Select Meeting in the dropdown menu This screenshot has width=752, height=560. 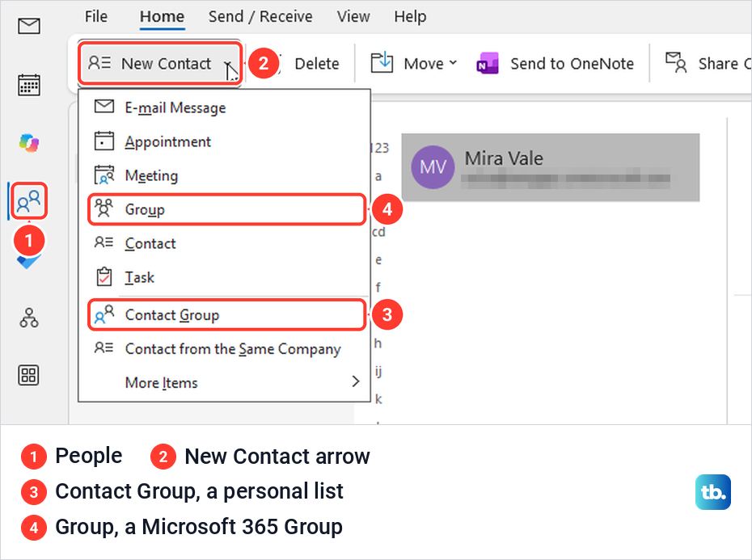pos(225,175)
